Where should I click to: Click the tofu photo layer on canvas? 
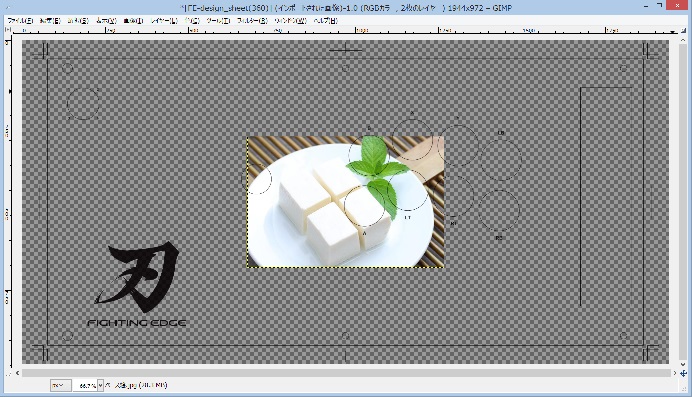coord(345,202)
